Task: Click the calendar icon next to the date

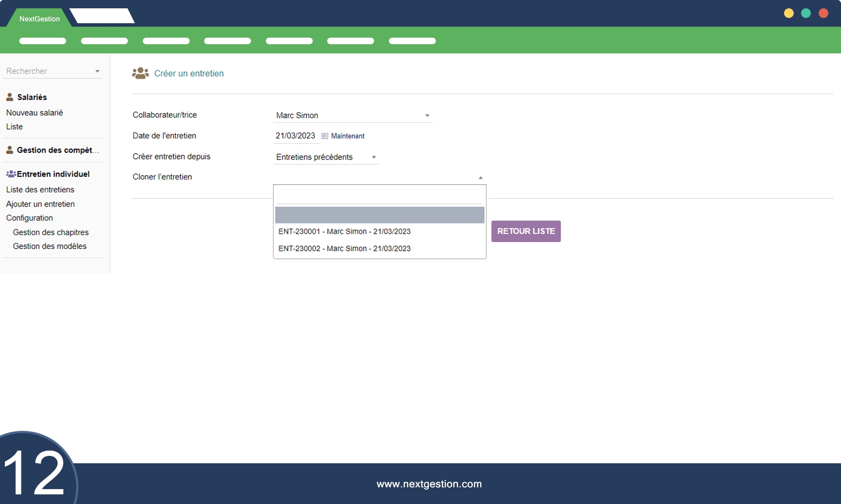Action: [x=325, y=136]
